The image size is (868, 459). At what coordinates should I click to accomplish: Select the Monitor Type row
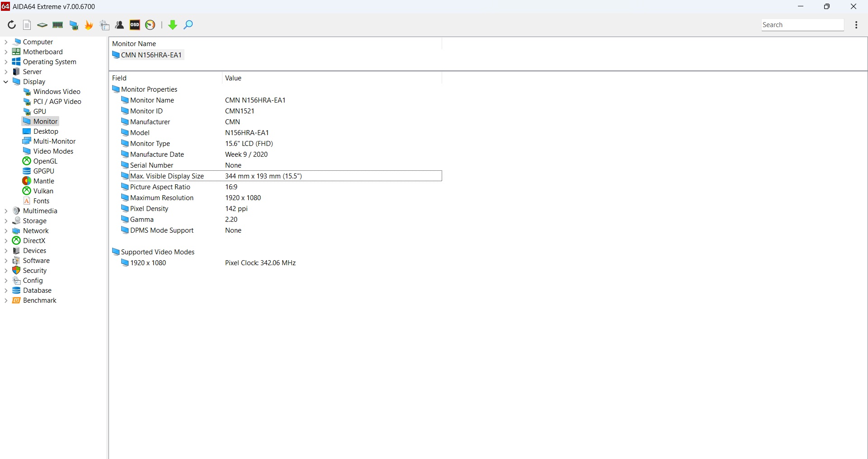(277, 144)
